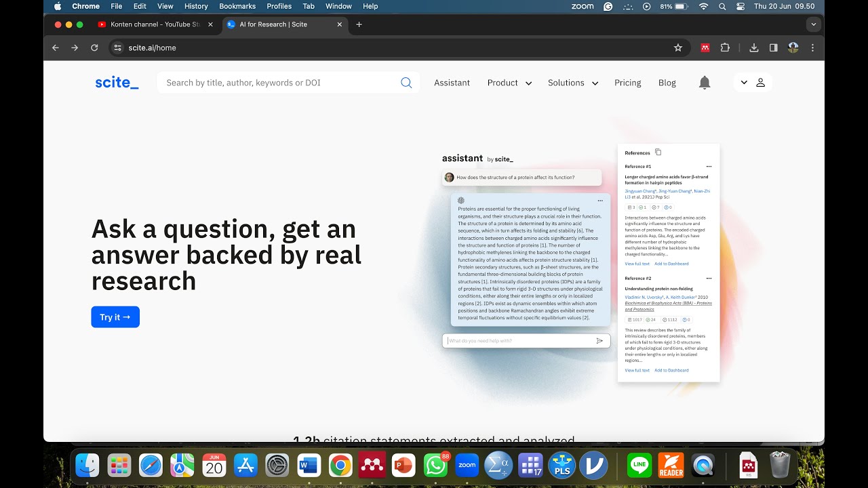Open the notifications bell
The height and width of the screenshot is (488, 868).
[x=705, y=83]
